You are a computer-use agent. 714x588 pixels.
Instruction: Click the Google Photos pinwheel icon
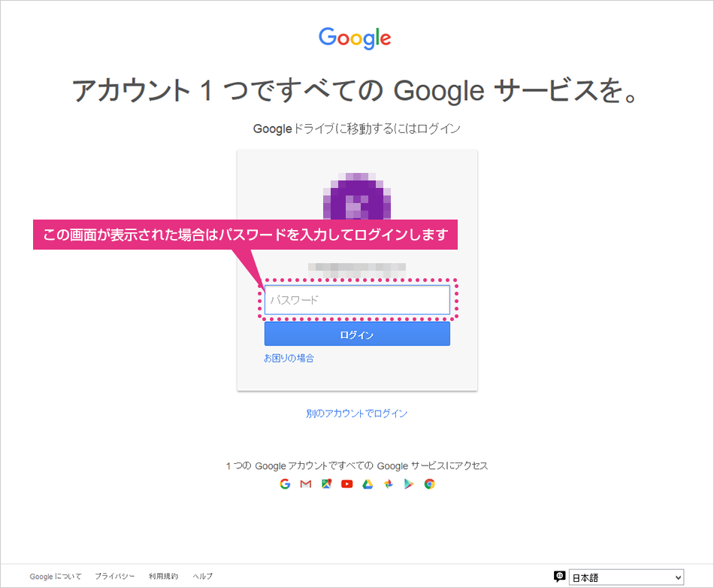tap(388, 484)
